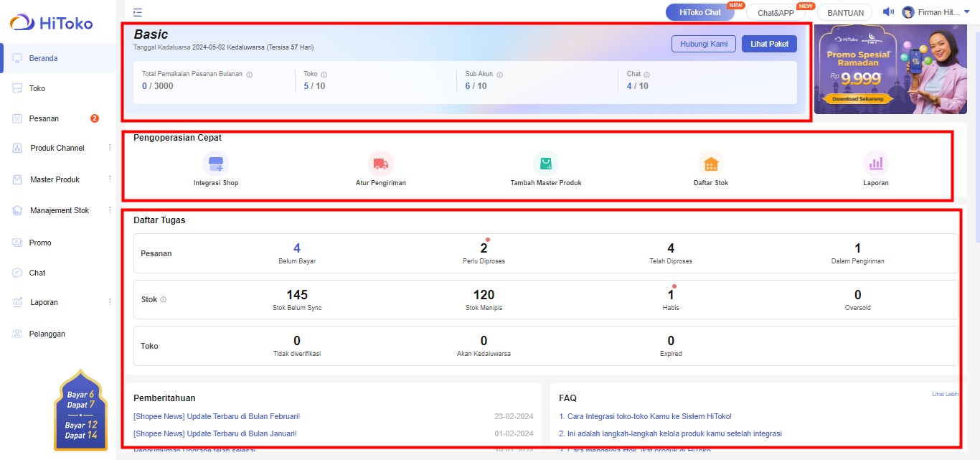The height and width of the screenshot is (460, 980).
Task: Expand Master Produk submenu dots
Action: (110, 179)
